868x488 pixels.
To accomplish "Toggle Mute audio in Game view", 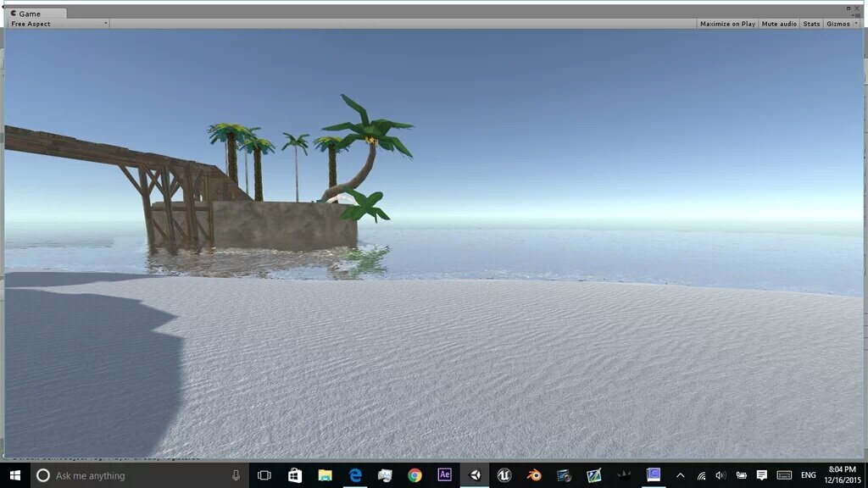I will pyautogui.click(x=779, y=24).
